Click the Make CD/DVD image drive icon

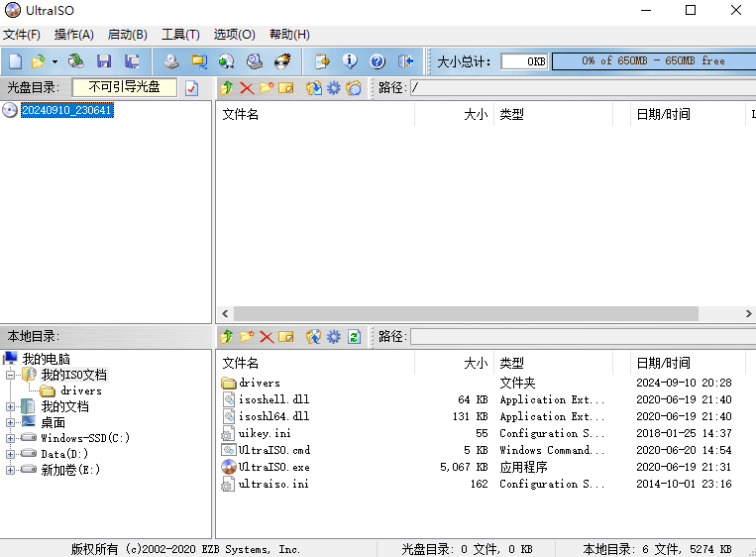coord(170,61)
